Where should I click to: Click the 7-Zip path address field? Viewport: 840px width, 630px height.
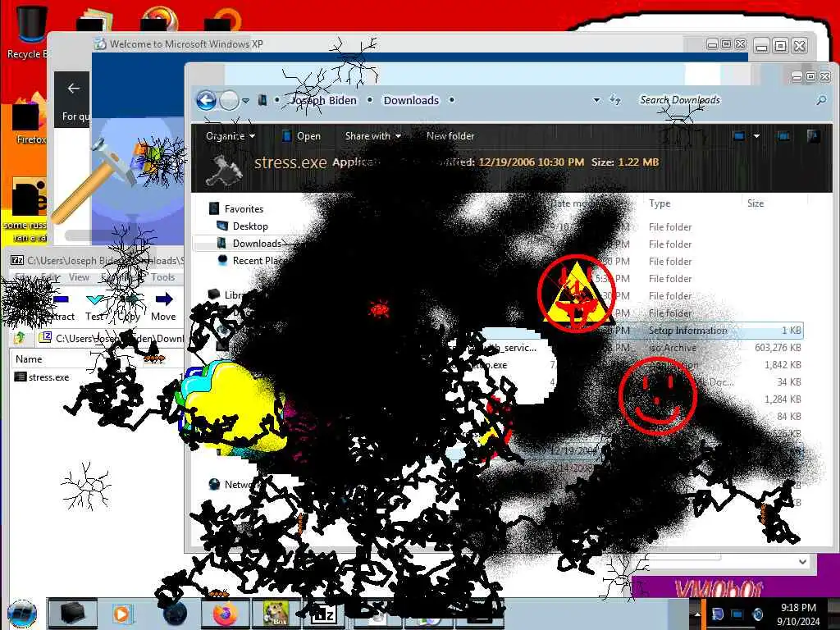[111, 338]
